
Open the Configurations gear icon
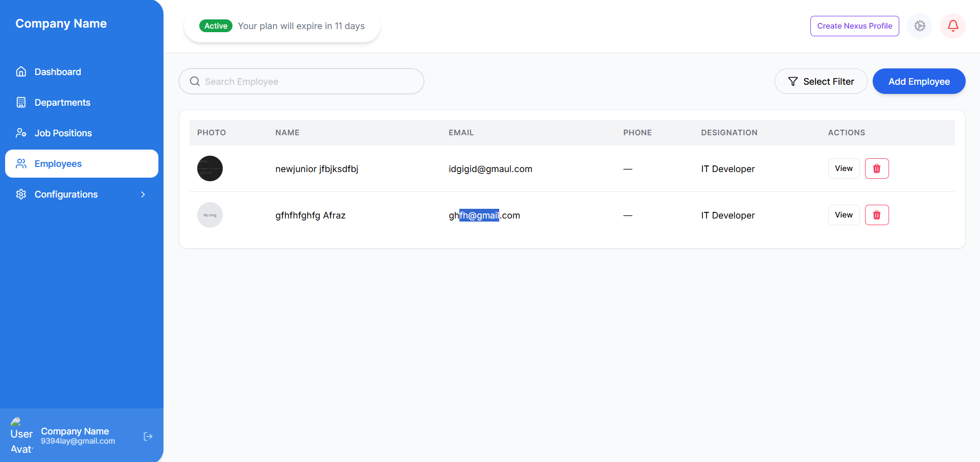coord(21,194)
